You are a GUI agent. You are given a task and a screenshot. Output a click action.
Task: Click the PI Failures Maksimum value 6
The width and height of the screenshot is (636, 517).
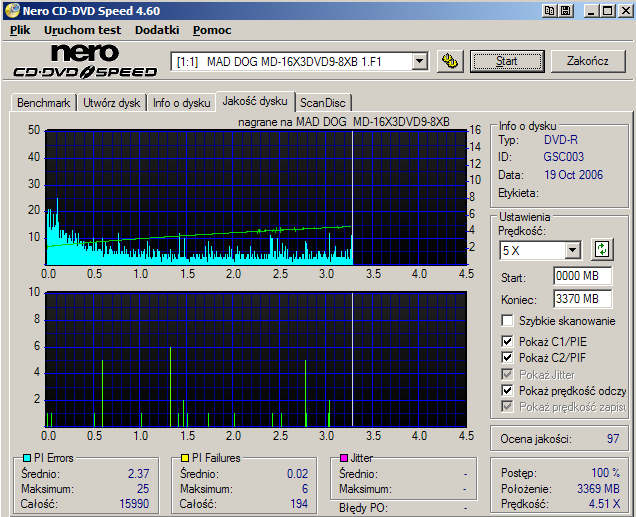click(x=305, y=489)
